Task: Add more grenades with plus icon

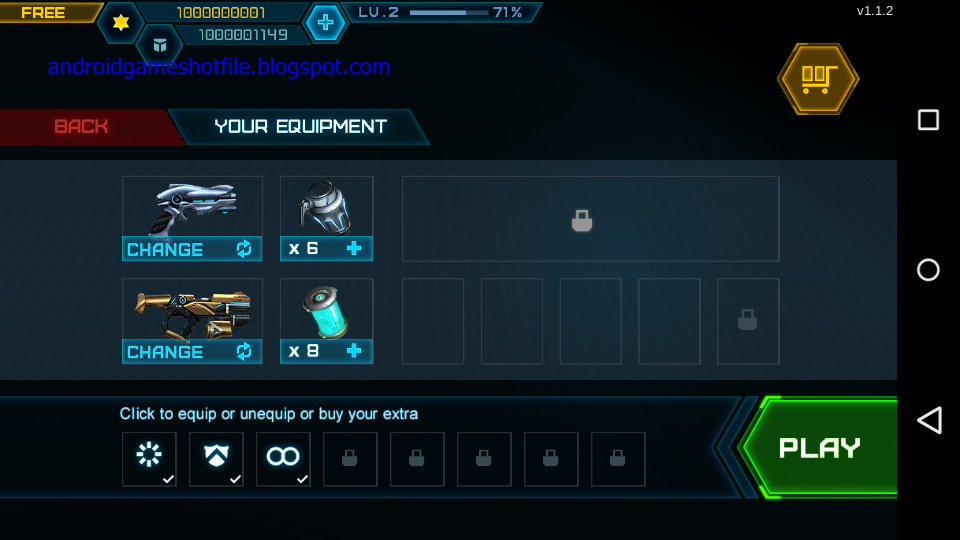Action: (354, 248)
